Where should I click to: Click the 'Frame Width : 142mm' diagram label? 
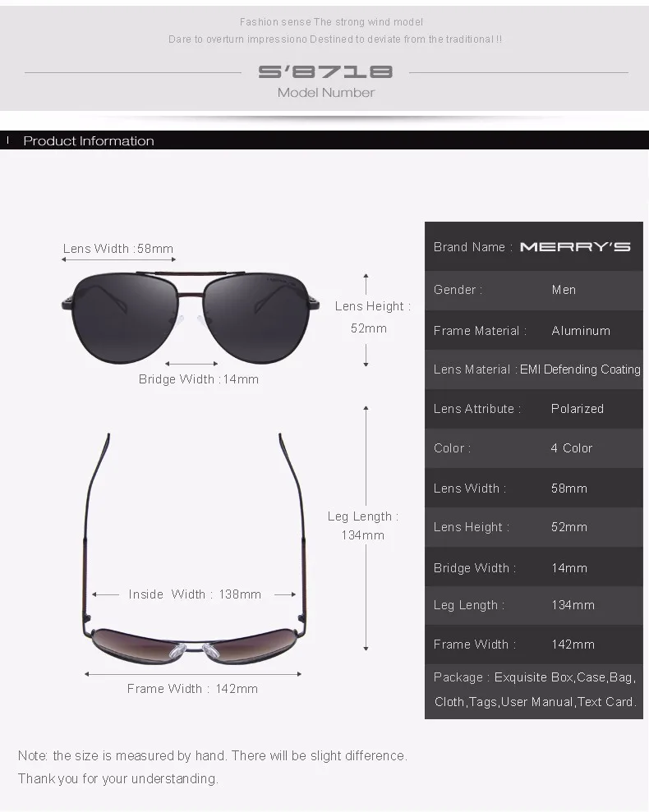coord(192,689)
